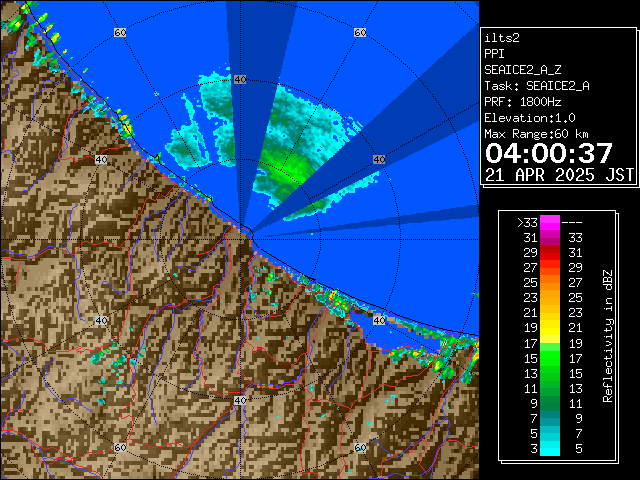This screenshot has height=480, width=640.
Task: Click the northwest '60' range ring label
Action: click(x=120, y=32)
